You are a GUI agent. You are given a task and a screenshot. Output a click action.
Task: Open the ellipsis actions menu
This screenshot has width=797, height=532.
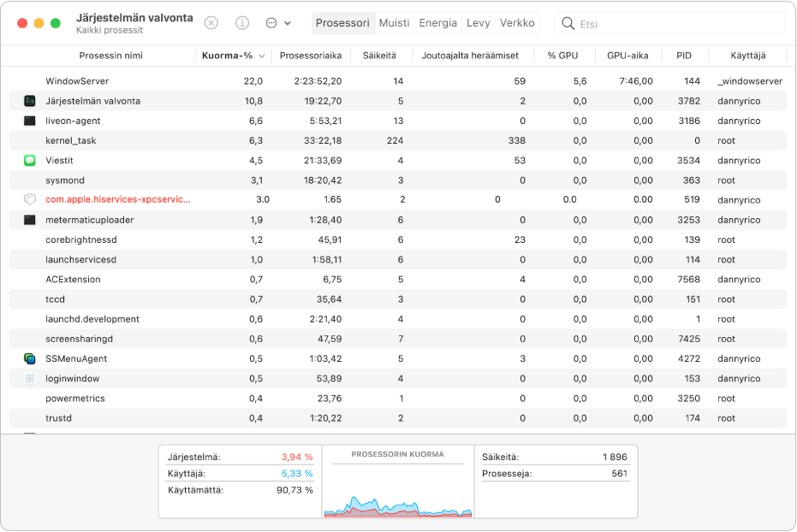tap(278, 23)
